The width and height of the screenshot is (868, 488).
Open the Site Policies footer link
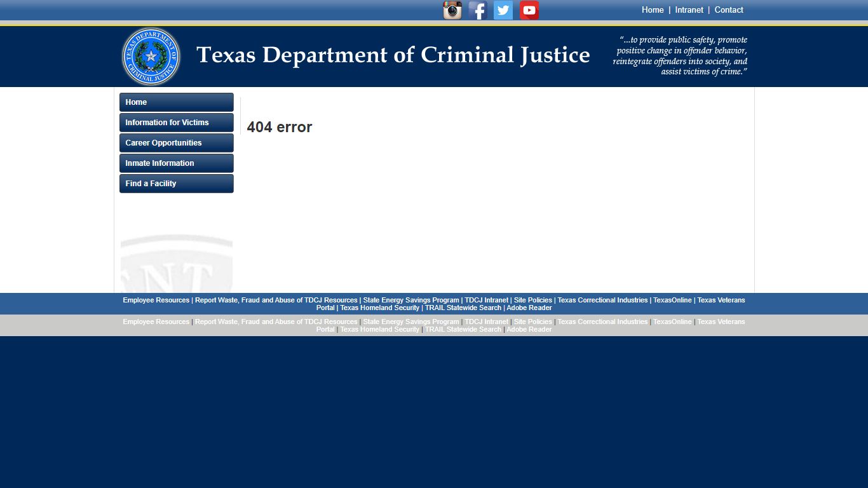coord(532,300)
